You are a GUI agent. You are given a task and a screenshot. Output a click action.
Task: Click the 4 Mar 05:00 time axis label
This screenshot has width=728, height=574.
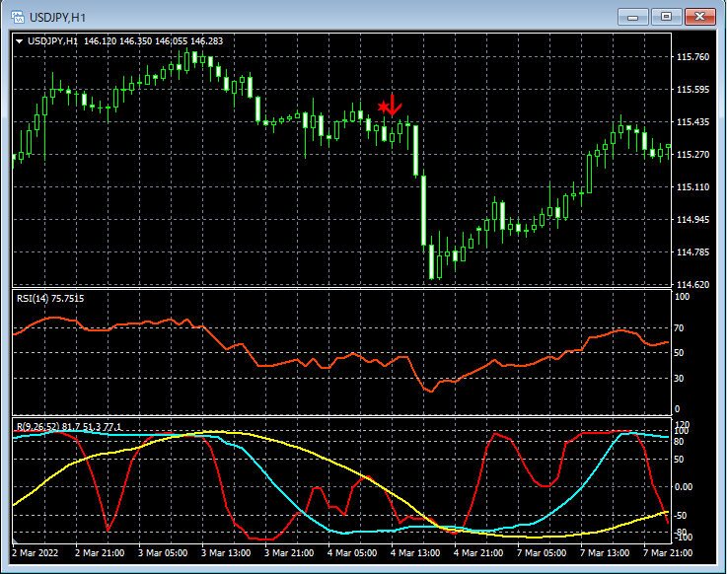tap(352, 553)
